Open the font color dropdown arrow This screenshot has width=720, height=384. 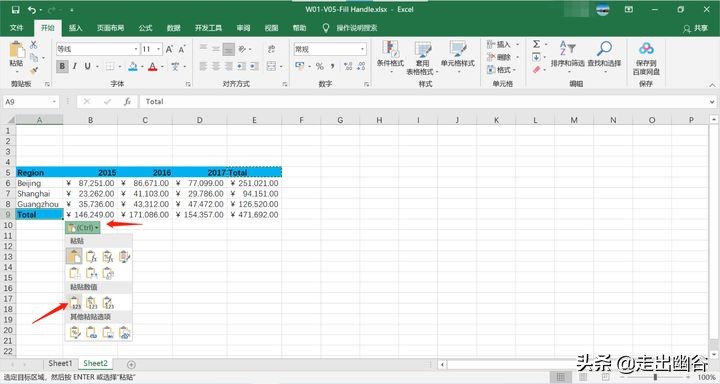click(162, 67)
